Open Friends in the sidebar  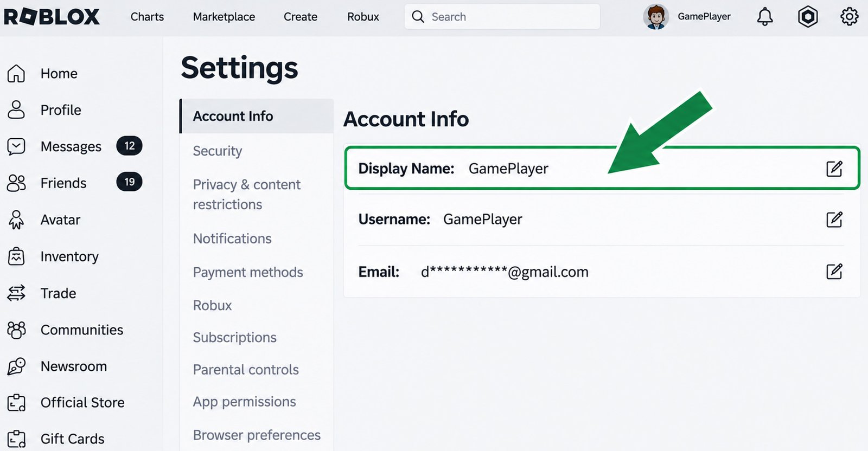pos(63,183)
